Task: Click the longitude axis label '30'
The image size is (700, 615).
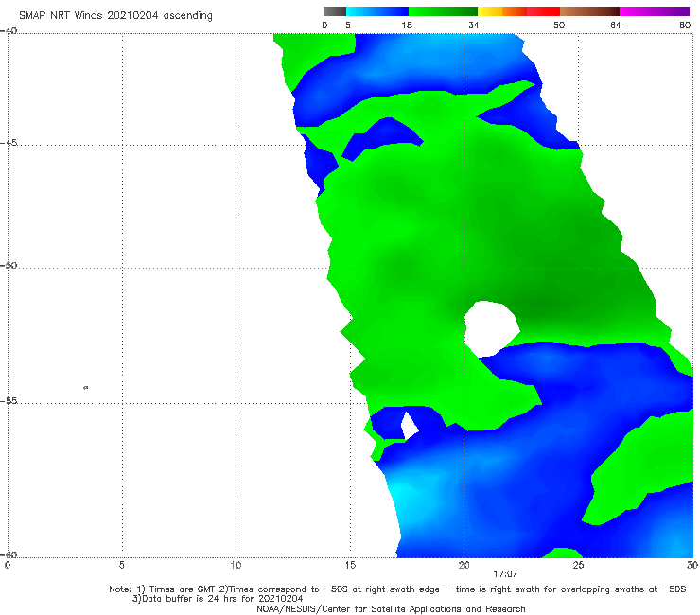Action: coord(692,566)
